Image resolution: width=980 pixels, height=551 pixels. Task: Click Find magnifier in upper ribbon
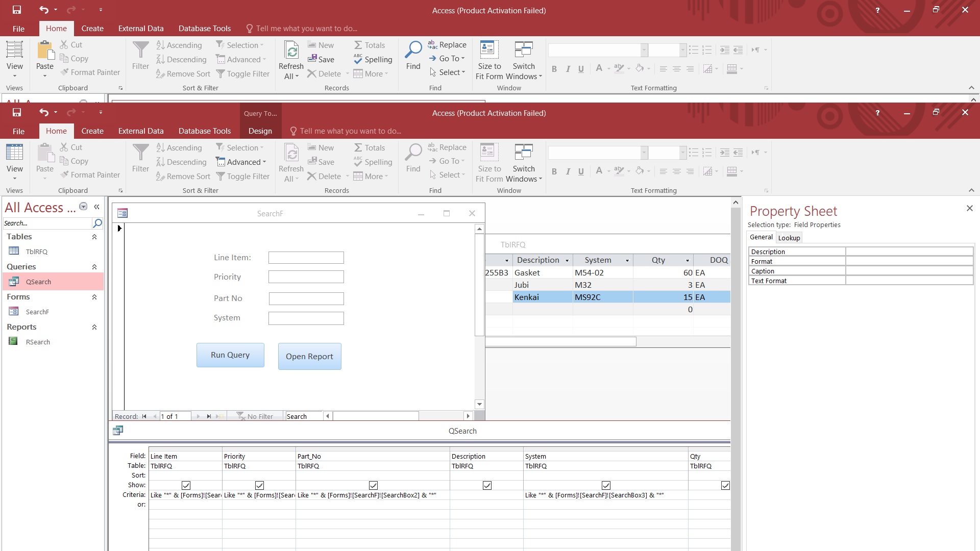(x=413, y=49)
